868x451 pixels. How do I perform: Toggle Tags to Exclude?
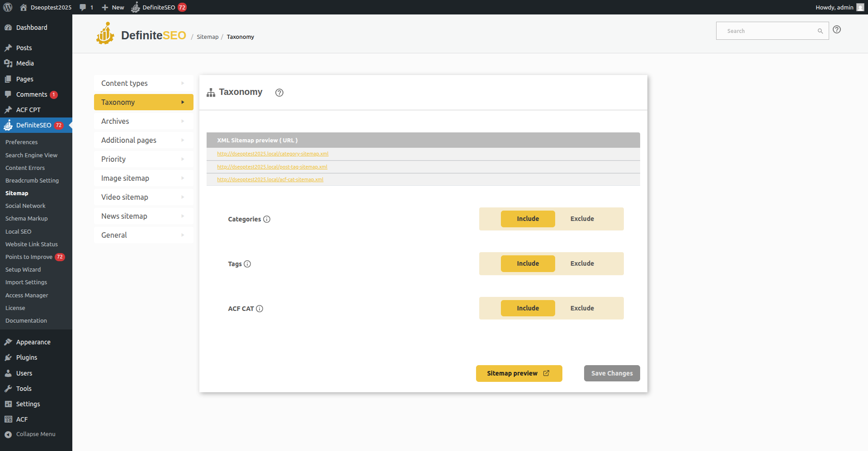point(582,263)
